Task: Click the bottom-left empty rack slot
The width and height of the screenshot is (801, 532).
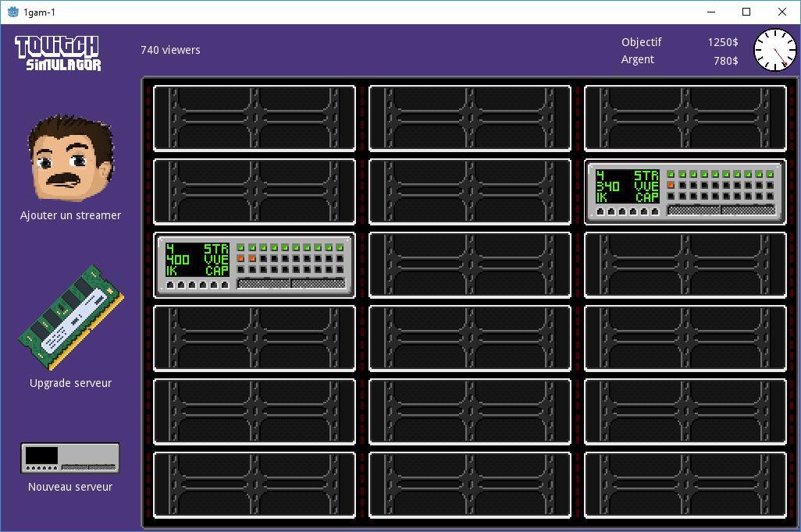Action: 255,485
